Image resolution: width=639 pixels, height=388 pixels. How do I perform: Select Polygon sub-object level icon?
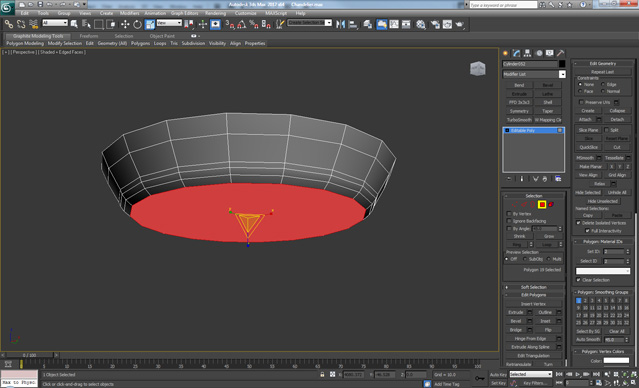pyautogui.click(x=542, y=205)
